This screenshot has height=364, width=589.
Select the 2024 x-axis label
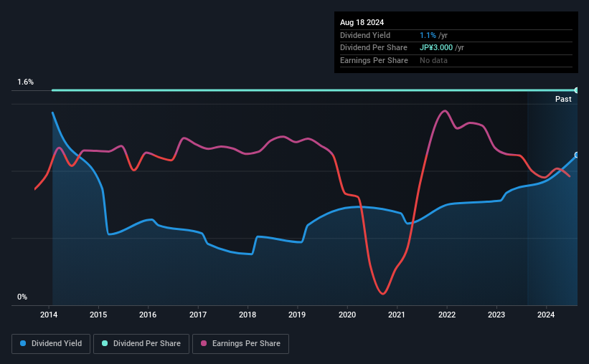pyautogui.click(x=546, y=315)
